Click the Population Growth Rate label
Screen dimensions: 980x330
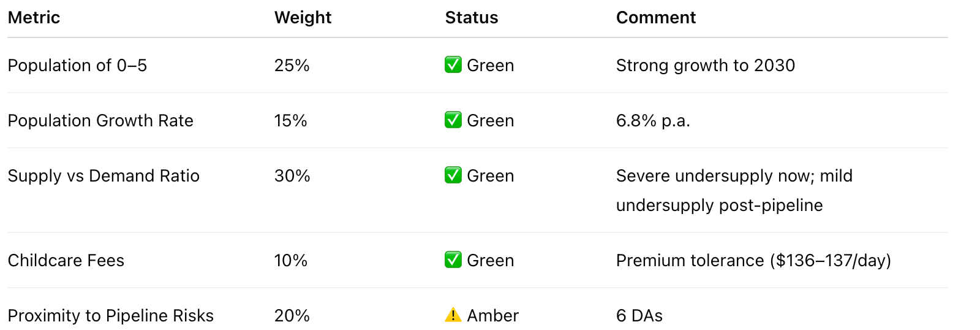[100, 121]
